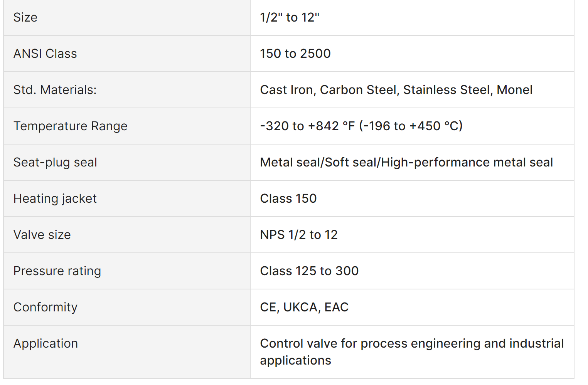588x385 pixels.
Task: Click the Std. Materials label
Action: pyautogui.click(x=55, y=90)
